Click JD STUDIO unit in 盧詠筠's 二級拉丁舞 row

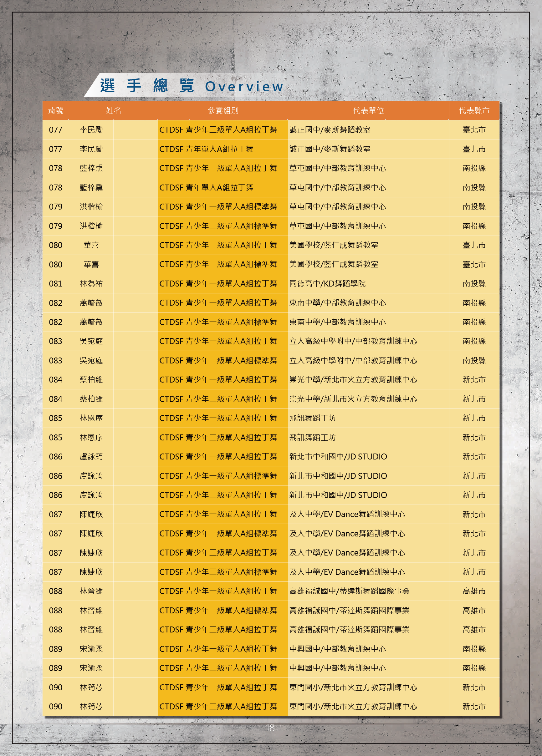pyautogui.click(x=338, y=495)
